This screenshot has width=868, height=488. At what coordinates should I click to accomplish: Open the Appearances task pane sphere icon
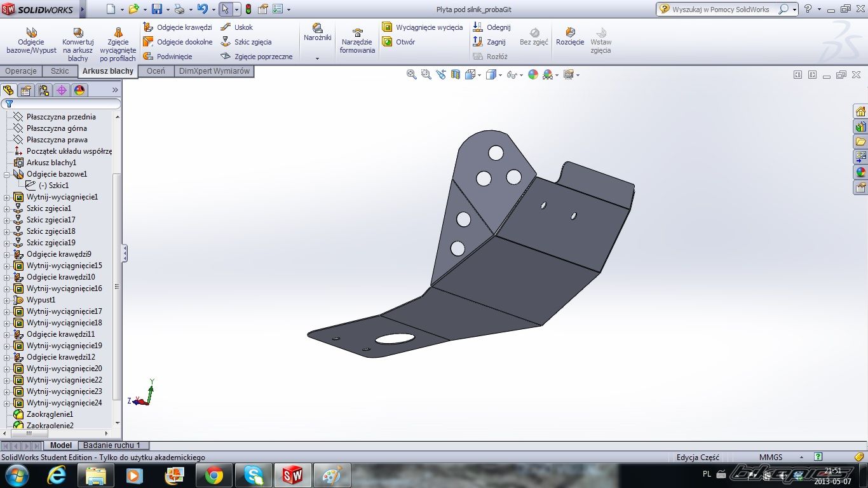coord(860,172)
